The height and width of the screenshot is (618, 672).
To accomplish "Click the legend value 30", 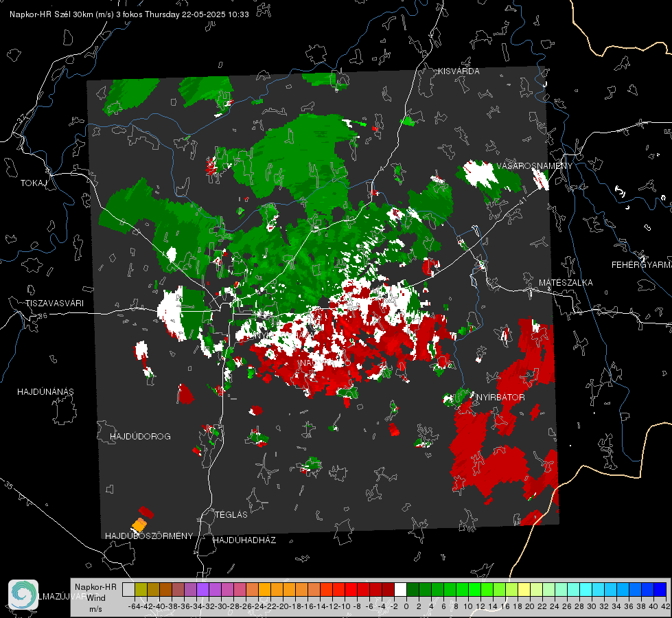I will click(592, 606).
